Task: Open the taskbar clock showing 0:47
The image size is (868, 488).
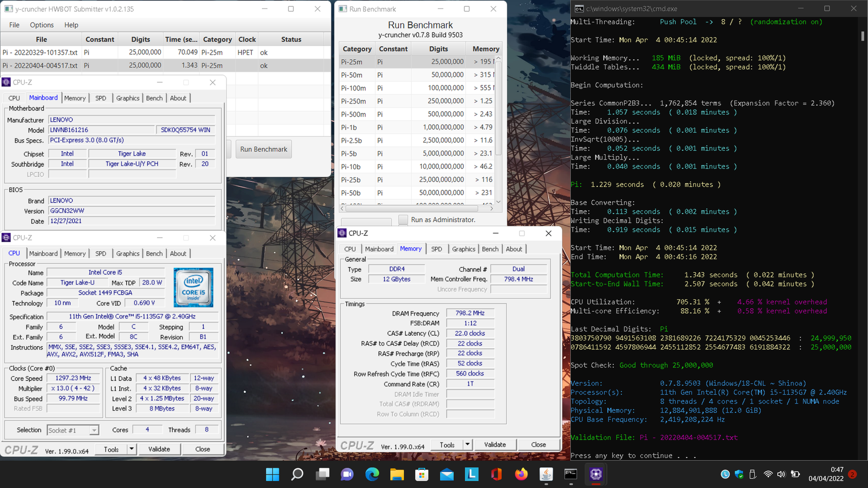Action: point(826,474)
